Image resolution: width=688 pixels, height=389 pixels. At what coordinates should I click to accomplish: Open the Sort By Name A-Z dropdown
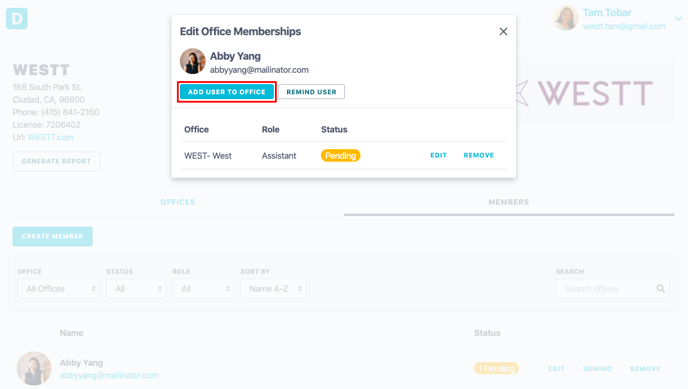pyautogui.click(x=273, y=289)
